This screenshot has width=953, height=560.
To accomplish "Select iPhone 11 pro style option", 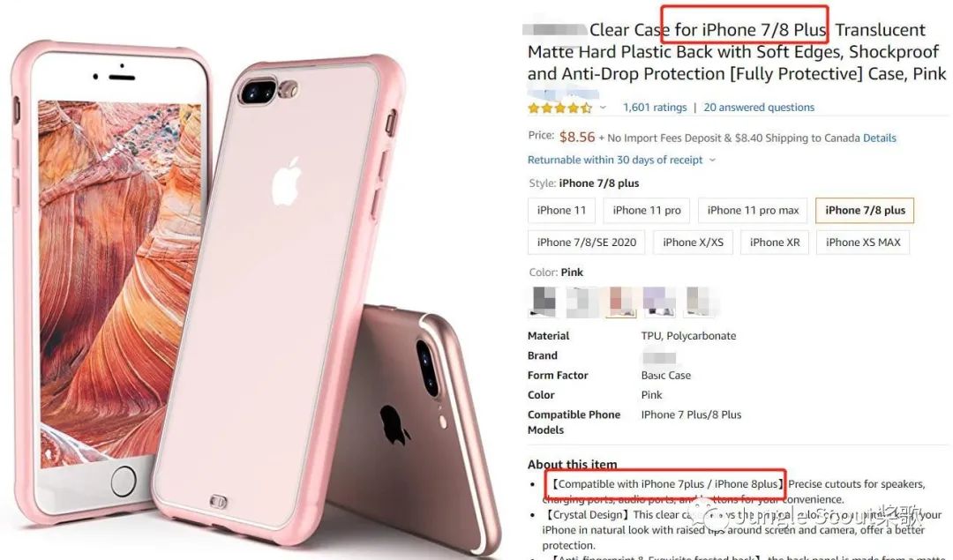I will tap(647, 210).
